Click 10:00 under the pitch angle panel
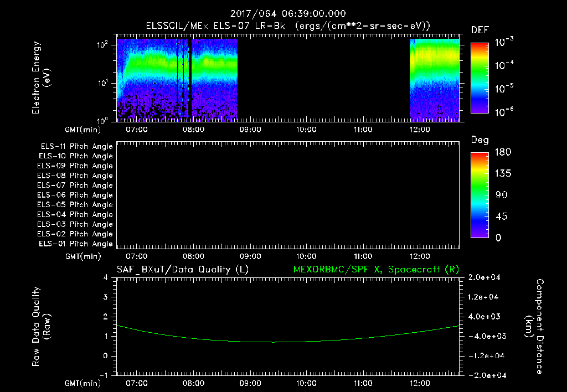 (x=307, y=257)
